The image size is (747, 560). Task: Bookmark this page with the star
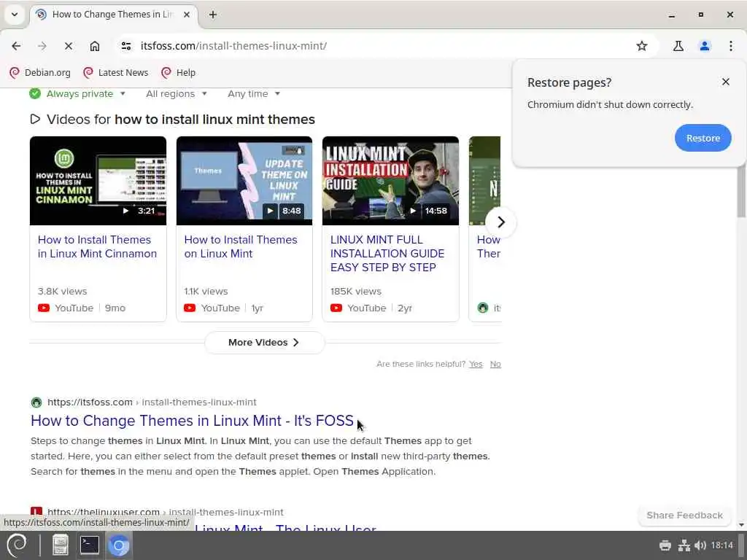click(x=642, y=46)
